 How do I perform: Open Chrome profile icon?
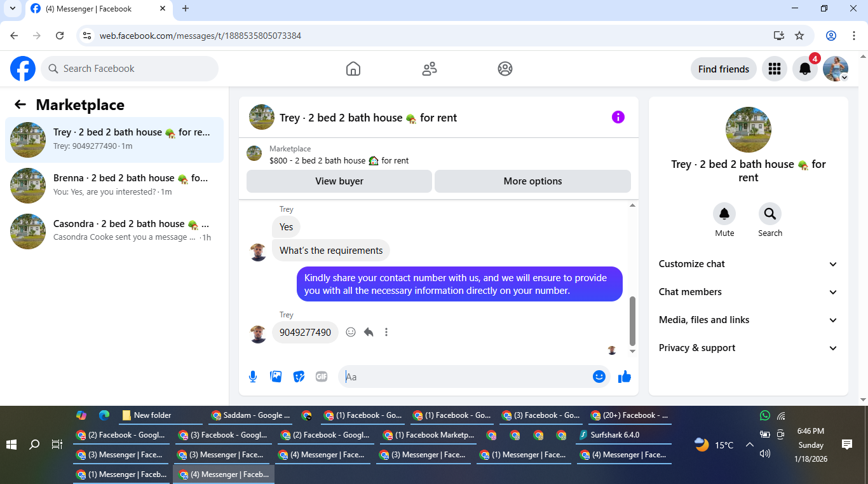pyautogui.click(x=831, y=36)
